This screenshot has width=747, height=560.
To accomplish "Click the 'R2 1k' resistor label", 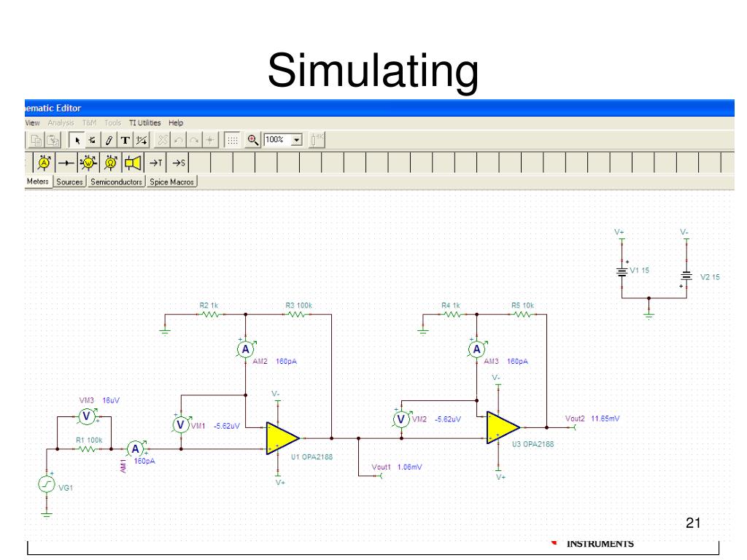I will point(209,306).
